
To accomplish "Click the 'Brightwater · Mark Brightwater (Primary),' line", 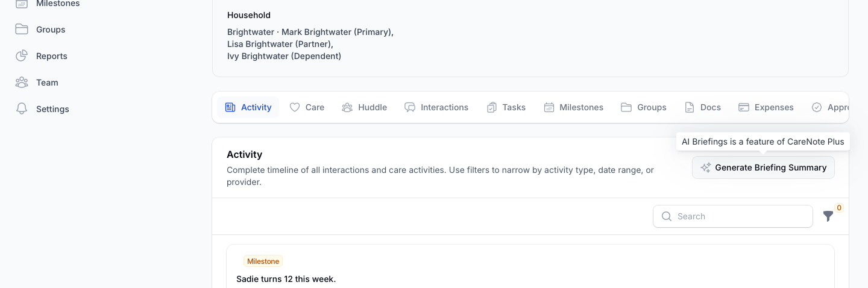I will (310, 32).
